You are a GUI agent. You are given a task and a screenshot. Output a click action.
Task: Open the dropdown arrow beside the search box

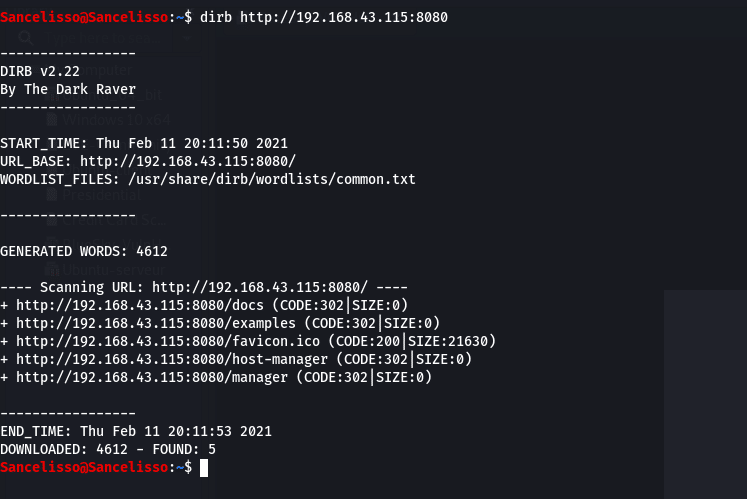click(x=187, y=38)
